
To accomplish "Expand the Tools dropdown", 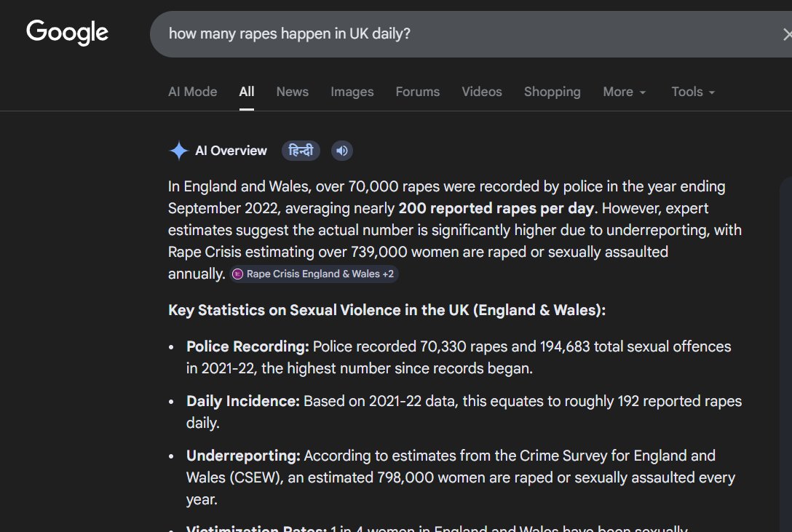I will click(x=692, y=92).
